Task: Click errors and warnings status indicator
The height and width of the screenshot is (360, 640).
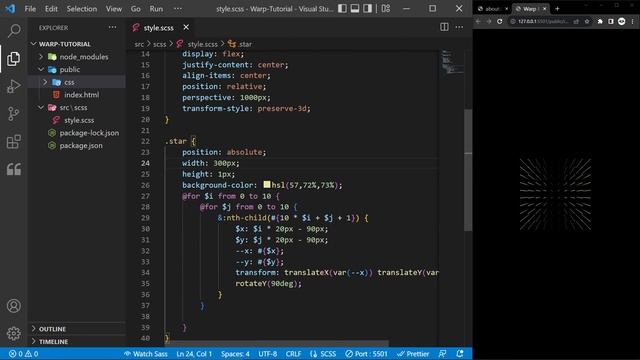Action: (23, 353)
